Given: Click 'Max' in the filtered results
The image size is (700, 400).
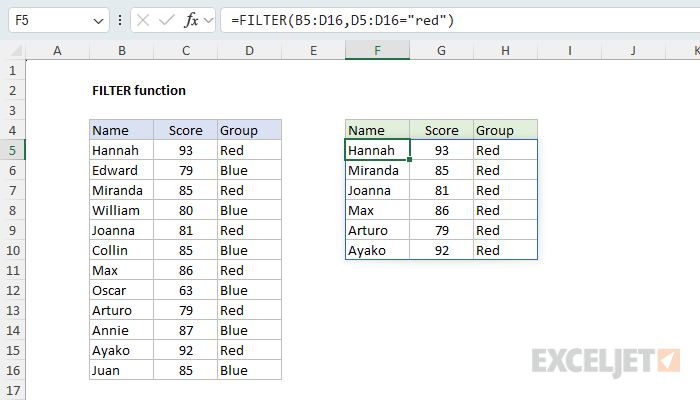Looking at the screenshot, I should coord(377,210).
